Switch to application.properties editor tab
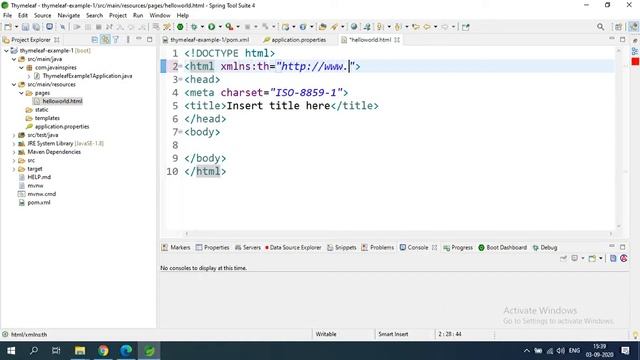 pos(295,40)
